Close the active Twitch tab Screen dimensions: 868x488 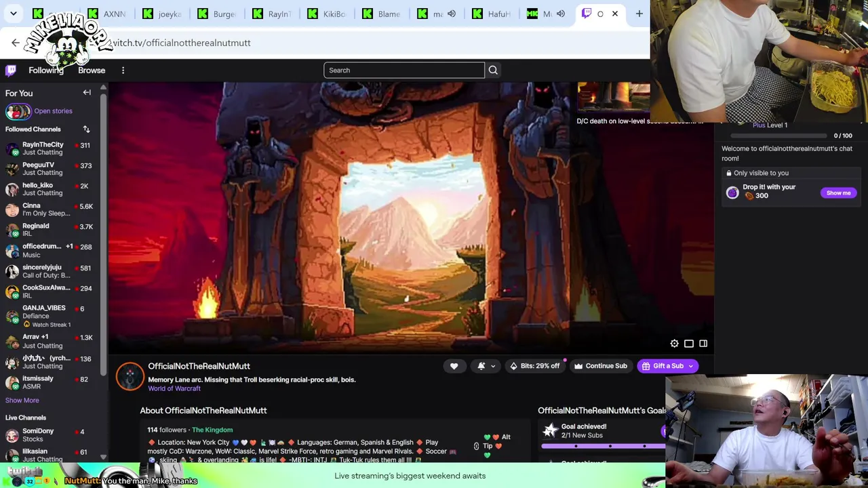(615, 14)
